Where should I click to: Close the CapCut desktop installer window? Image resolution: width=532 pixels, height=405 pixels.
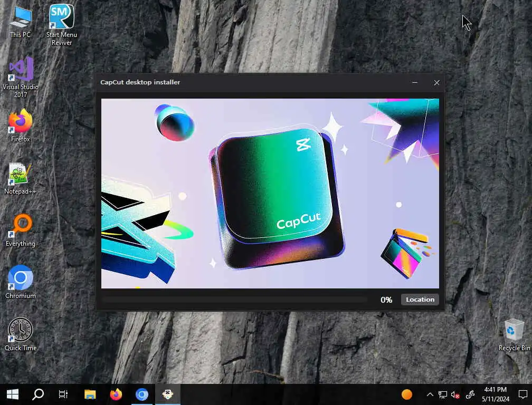point(436,82)
